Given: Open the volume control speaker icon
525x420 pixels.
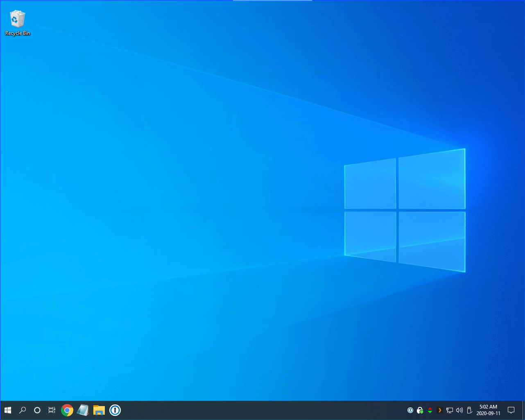Looking at the screenshot, I should (459, 410).
